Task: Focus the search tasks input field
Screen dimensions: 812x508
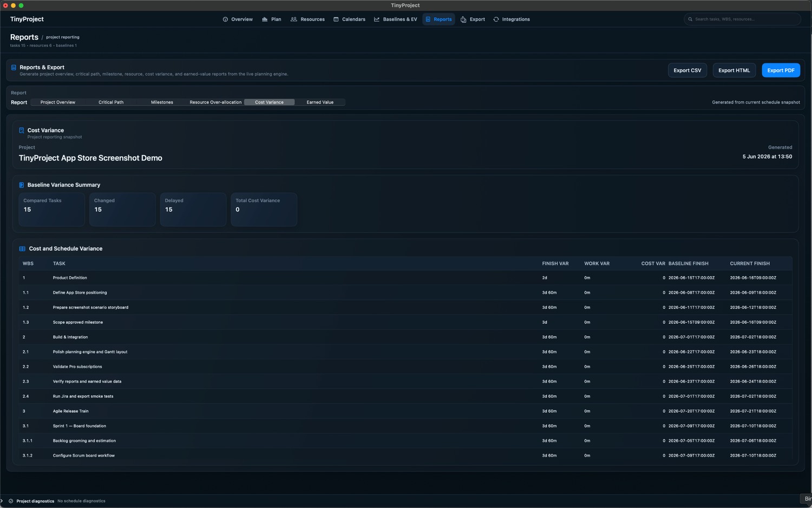Action: coord(742,19)
